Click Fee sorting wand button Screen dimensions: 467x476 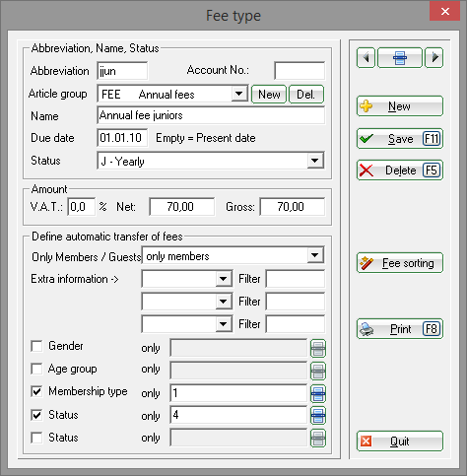(400, 263)
